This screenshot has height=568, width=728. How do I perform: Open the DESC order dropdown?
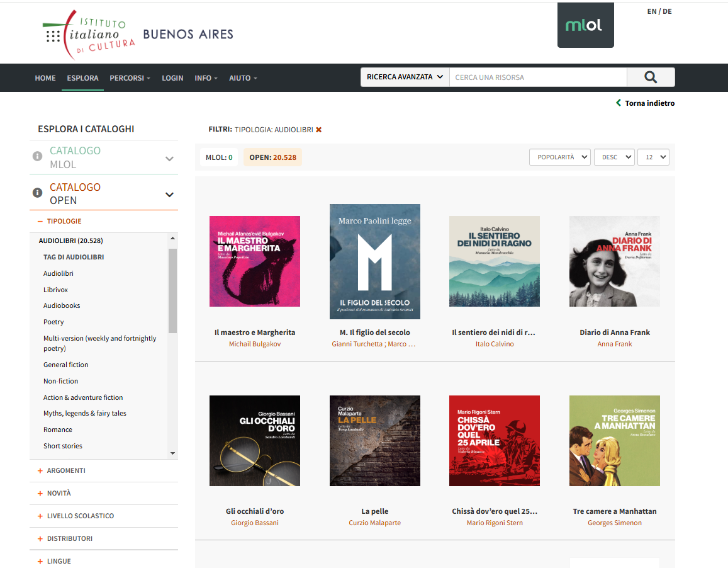pyautogui.click(x=614, y=157)
